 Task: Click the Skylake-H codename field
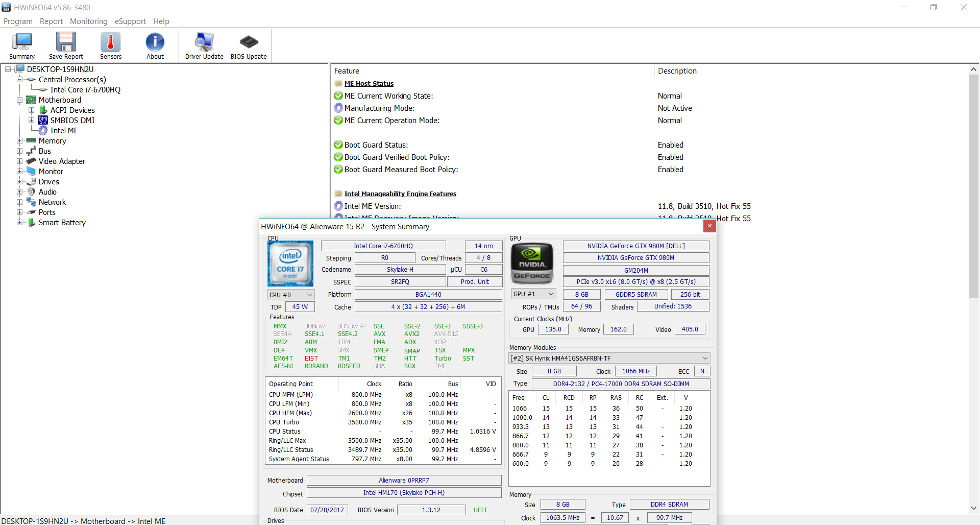click(x=400, y=270)
